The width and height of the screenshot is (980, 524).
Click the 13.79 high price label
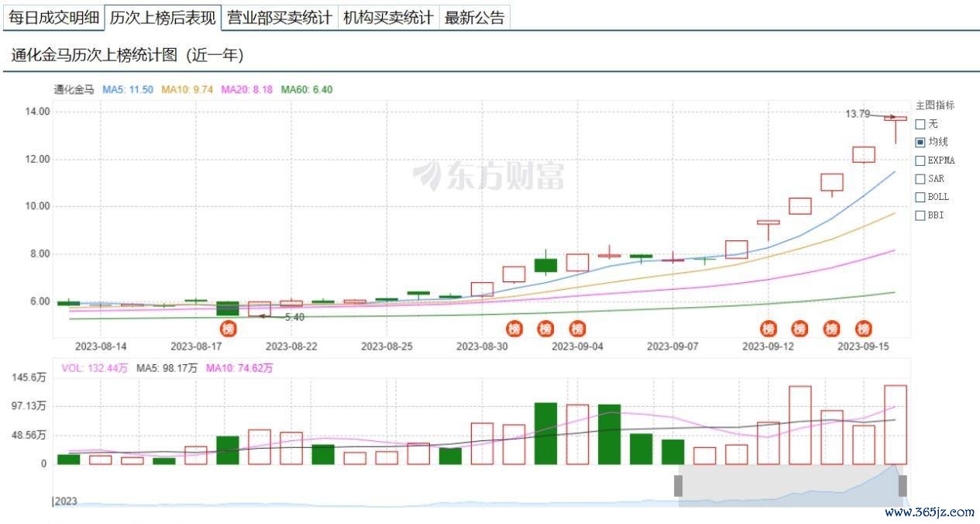tap(858, 114)
